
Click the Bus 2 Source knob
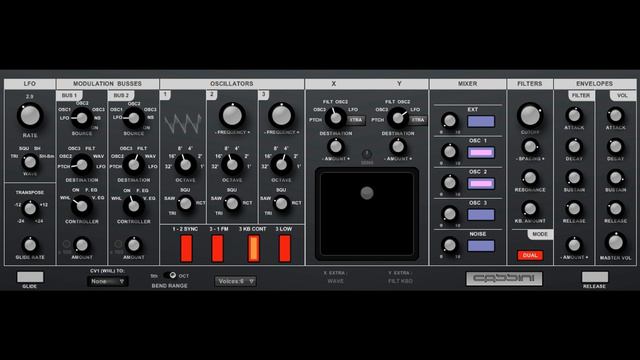click(133, 118)
